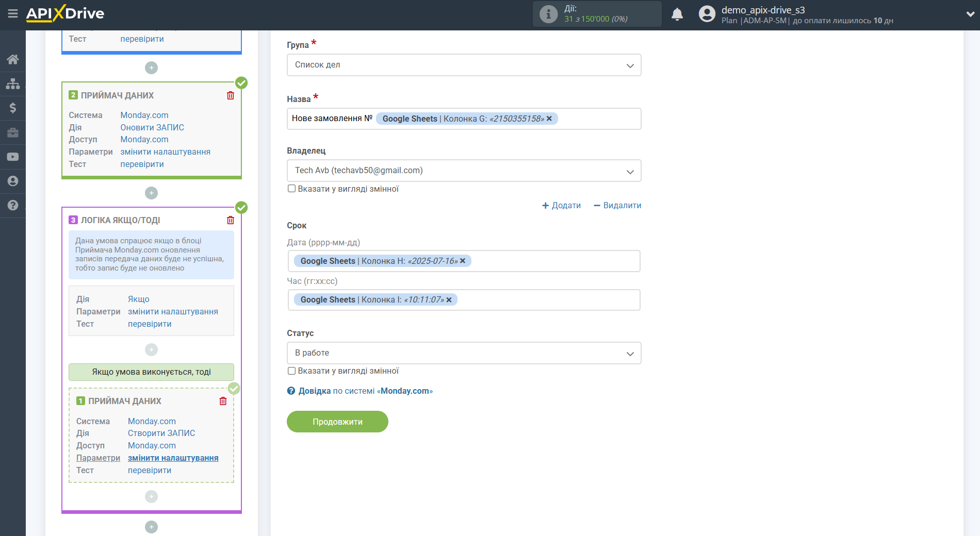Click the Продовжити button
This screenshot has height=536, width=980.
click(x=337, y=422)
